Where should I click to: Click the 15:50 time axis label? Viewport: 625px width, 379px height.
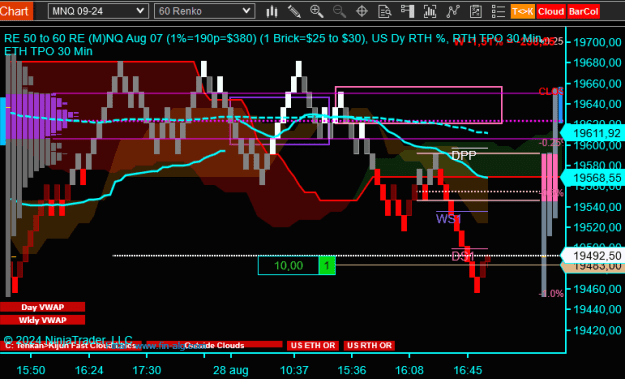pyautogui.click(x=31, y=370)
